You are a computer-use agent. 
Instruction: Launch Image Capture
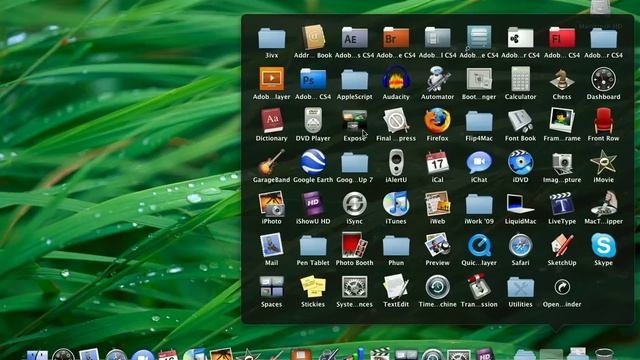(x=562, y=163)
